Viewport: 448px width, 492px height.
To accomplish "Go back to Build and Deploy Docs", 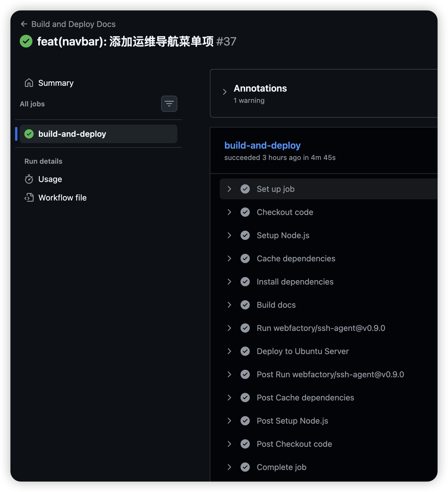I will point(73,24).
